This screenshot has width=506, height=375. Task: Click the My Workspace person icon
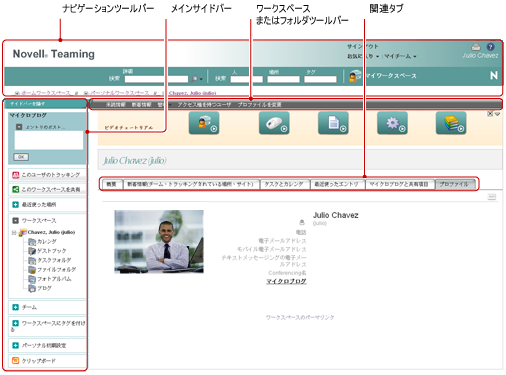pos(355,76)
